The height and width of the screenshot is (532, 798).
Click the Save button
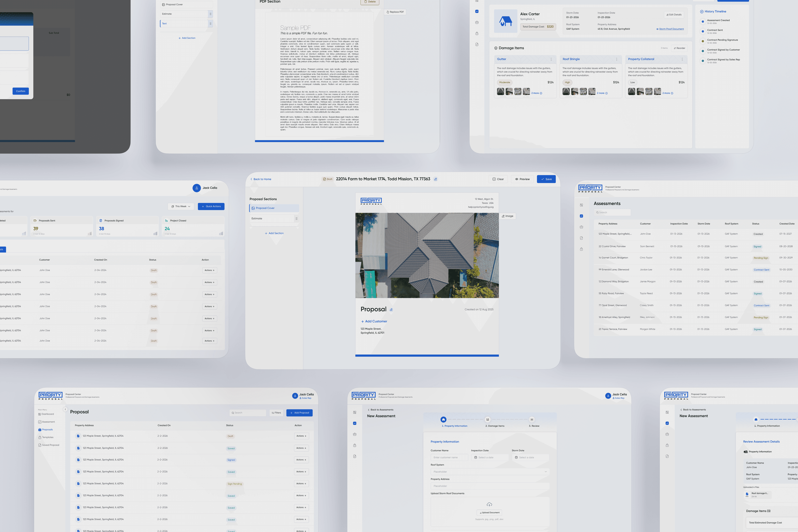[x=546, y=179]
